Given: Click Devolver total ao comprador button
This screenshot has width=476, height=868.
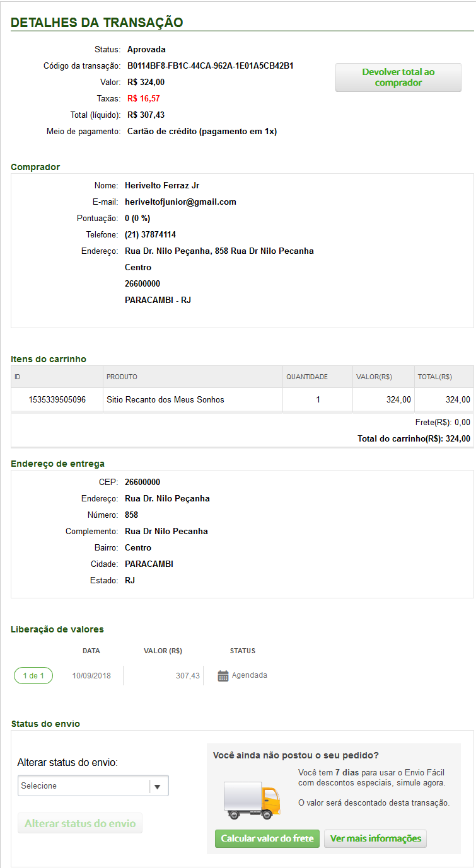Looking at the screenshot, I should (398, 77).
